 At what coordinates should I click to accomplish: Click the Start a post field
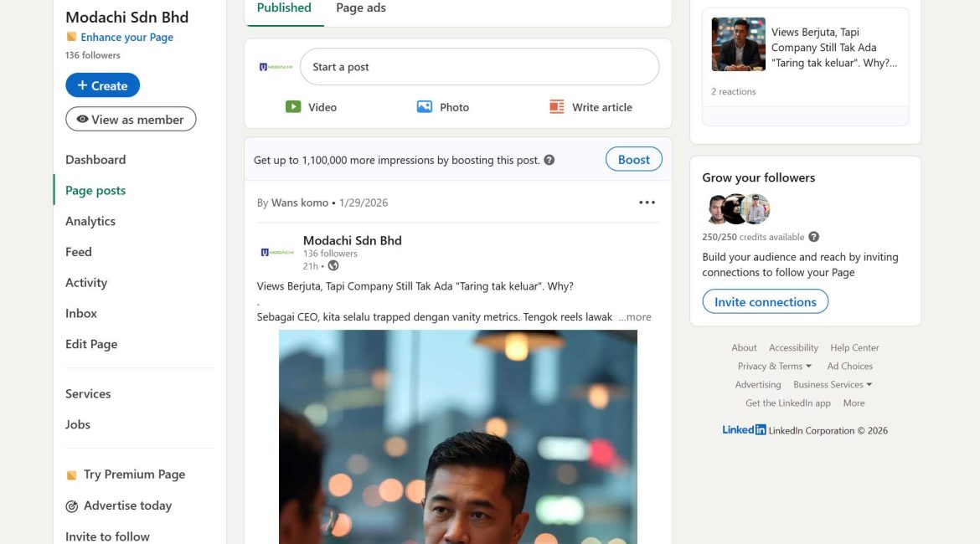pos(477,67)
